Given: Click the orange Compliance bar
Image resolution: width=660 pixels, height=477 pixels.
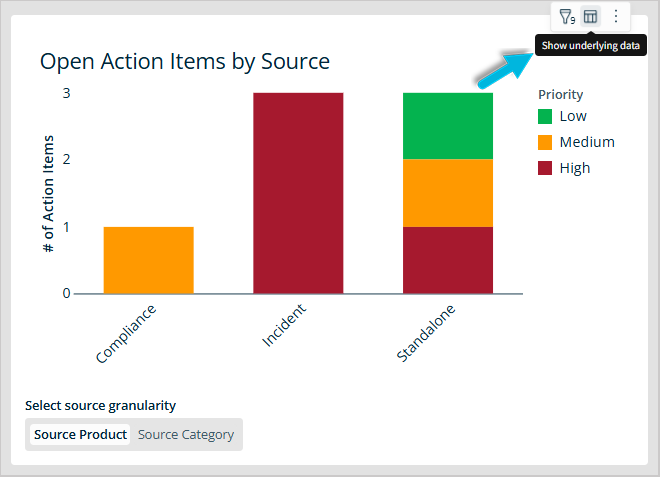Looking at the screenshot, I should coord(148,260).
